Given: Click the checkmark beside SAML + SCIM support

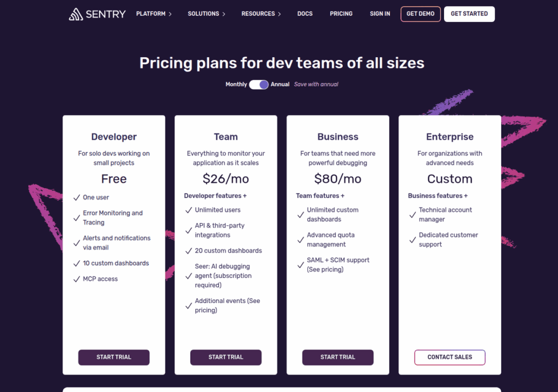Looking at the screenshot, I should pos(300,265).
